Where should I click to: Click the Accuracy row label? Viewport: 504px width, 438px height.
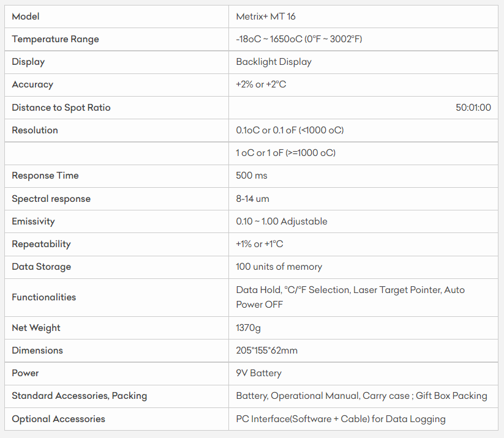(x=32, y=84)
